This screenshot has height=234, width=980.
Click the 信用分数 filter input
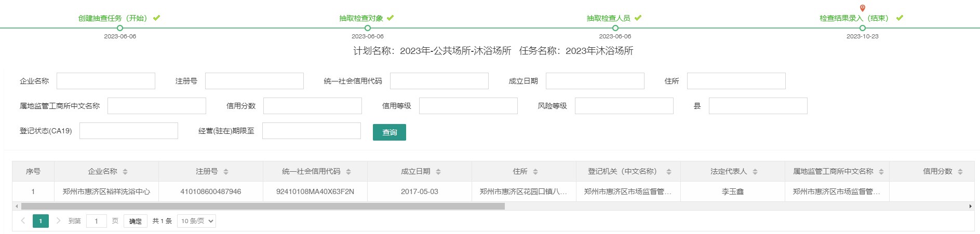click(313, 106)
